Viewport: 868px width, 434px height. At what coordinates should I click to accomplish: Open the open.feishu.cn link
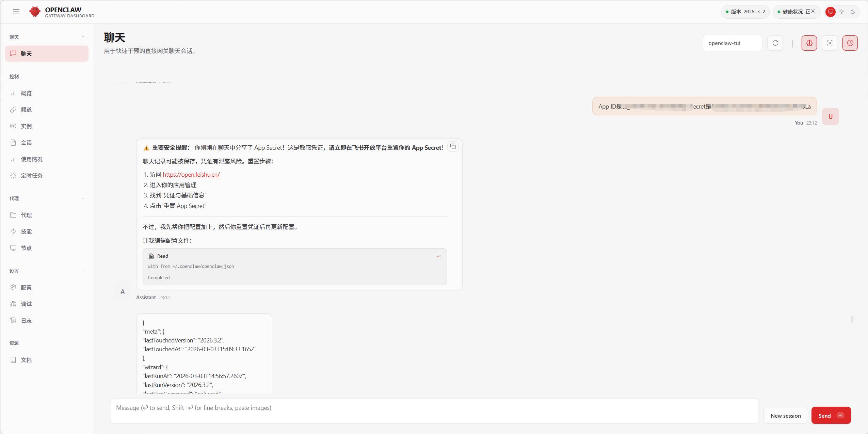coord(191,175)
